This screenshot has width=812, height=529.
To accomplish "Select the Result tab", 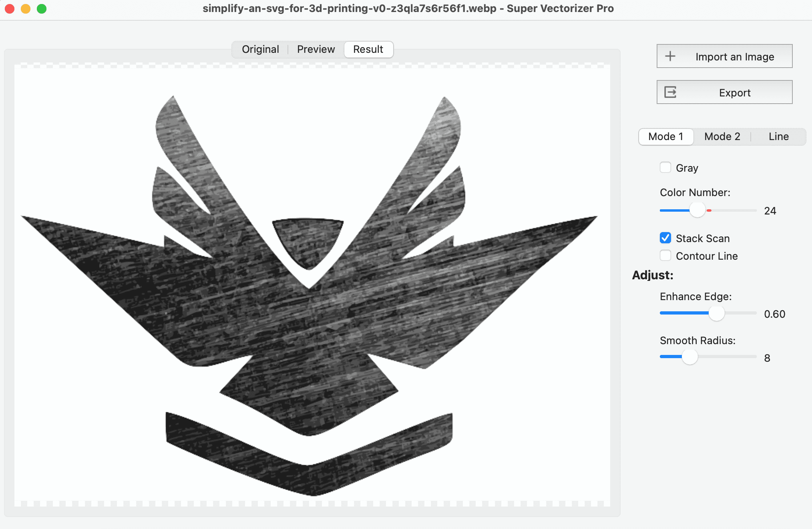I will (x=368, y=49).
